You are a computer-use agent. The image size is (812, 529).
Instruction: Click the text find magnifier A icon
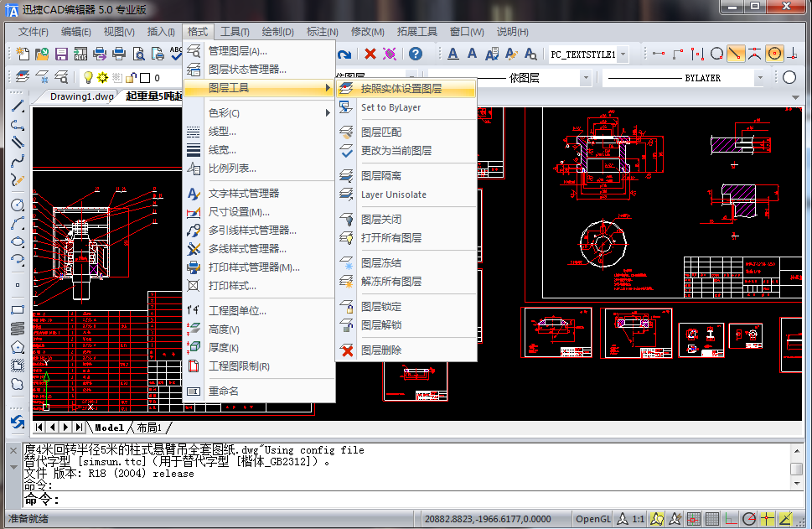click(530, 54)
